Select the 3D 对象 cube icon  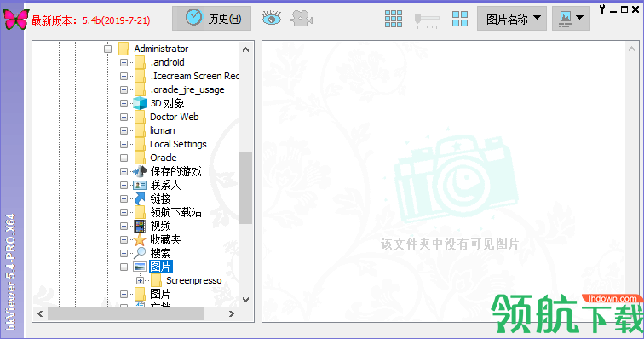(x=140, y=103)
